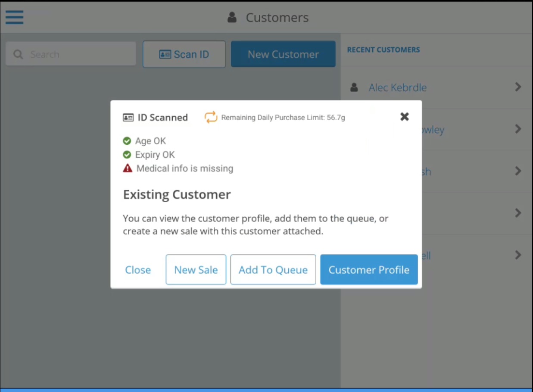Expand the chevron for customer ending in 'owley'
Viewport: 533px width, 392px height.
point(518,129)
